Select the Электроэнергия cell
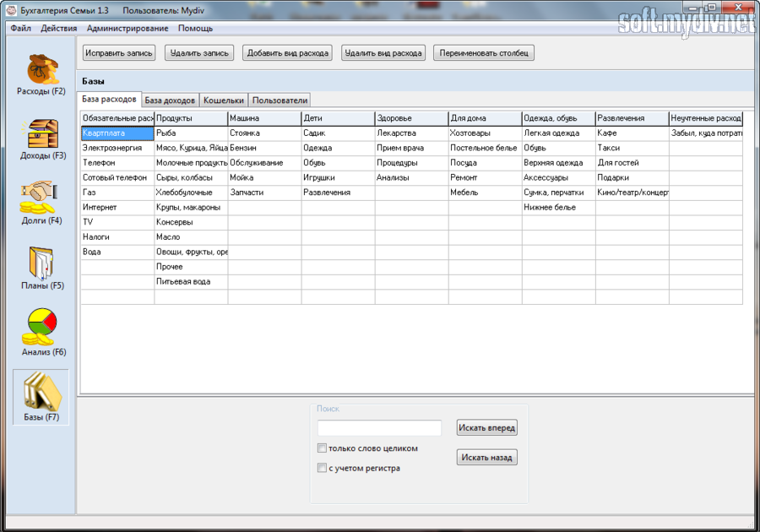The height and width of the screenshot is (532, 760). [117, 148]
